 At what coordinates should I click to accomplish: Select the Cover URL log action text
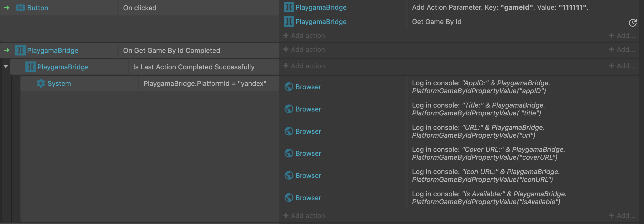488,153
